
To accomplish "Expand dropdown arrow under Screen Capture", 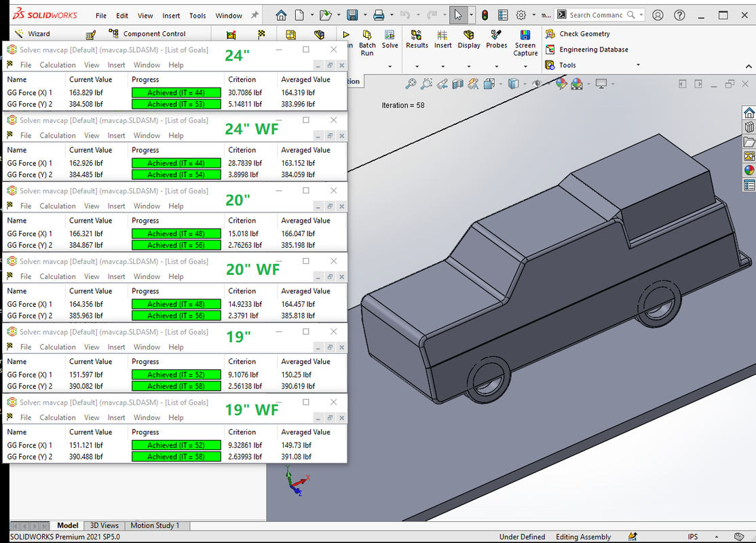I will (525, 66).
